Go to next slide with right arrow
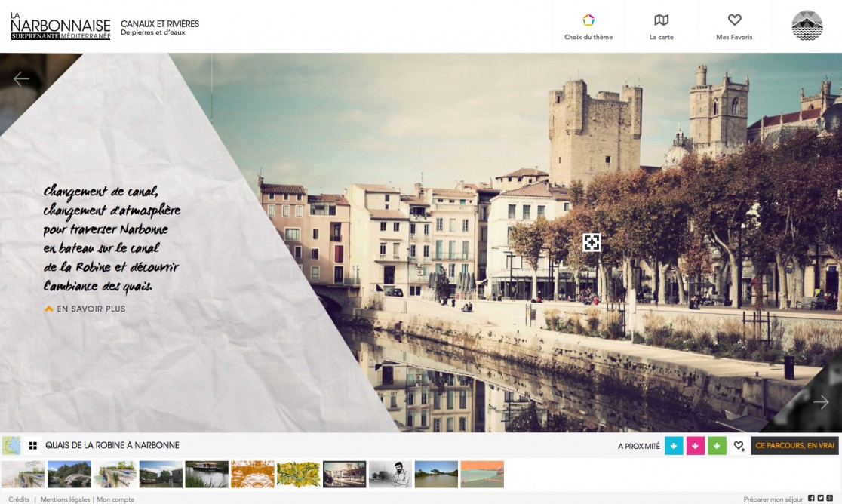842x504 pixels. (x=821, y=402)
